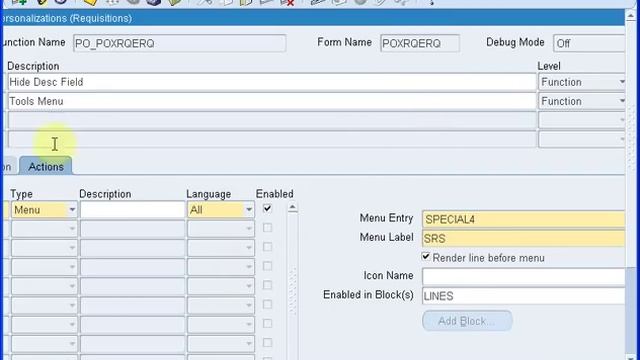
Task: Select the Hide Desc Field rule row
Action: [x=271, y=82]
